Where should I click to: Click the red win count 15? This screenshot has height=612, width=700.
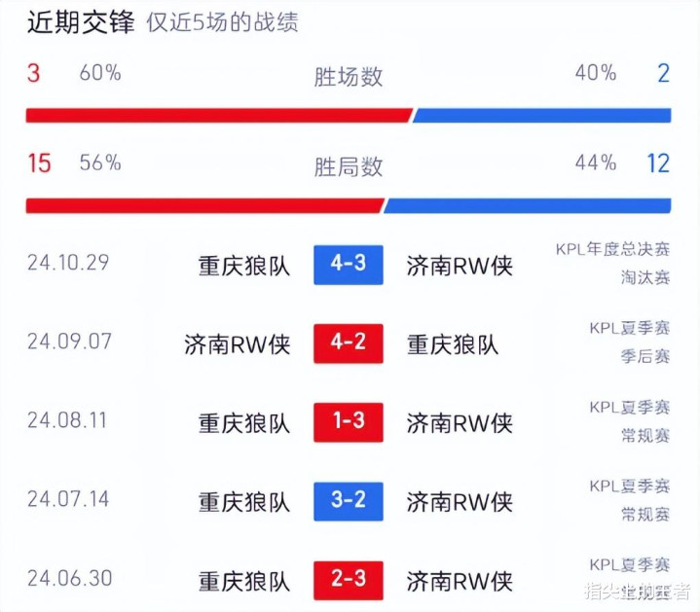tap(39, 163)
